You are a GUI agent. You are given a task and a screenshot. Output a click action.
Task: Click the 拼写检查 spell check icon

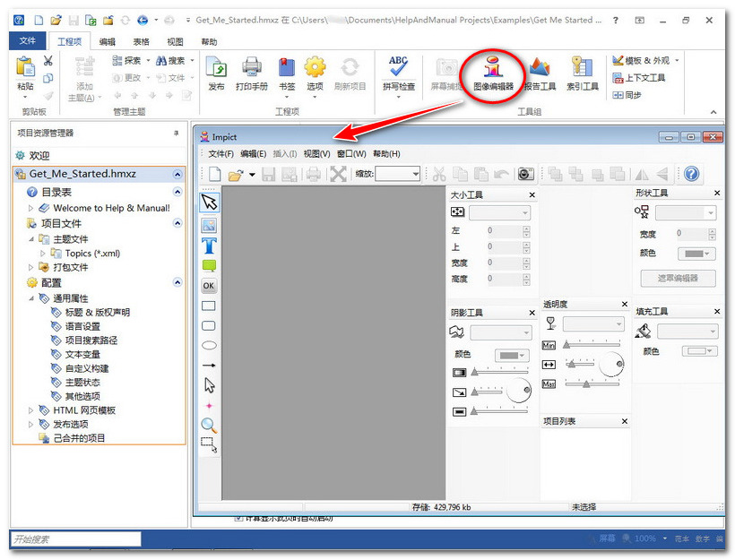(399, 73)
